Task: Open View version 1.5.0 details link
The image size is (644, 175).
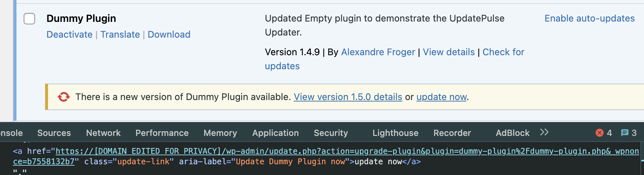Action: [x=348, y=97]
